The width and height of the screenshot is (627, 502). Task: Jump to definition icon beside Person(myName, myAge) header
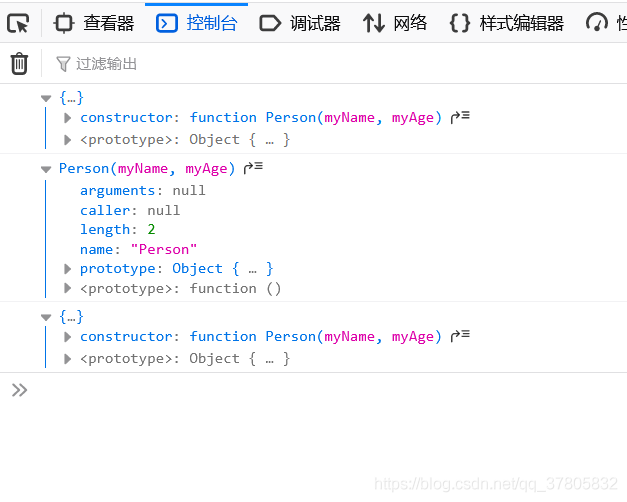[253, 168]
